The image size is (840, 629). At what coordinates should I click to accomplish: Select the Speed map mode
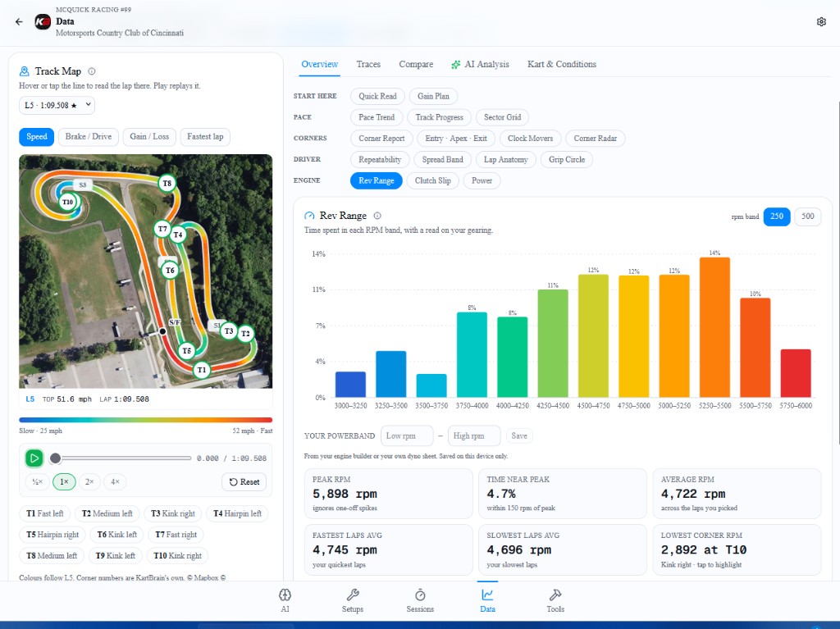37,137
